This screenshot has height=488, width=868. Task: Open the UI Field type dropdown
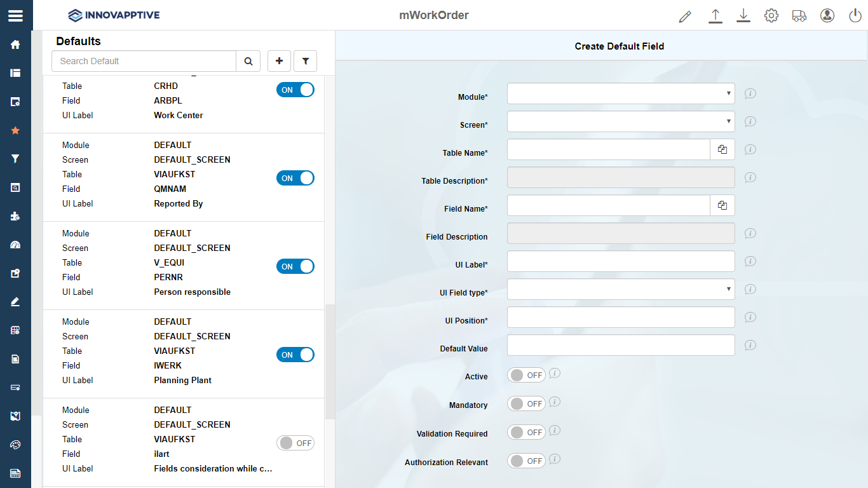pos(621,290)
